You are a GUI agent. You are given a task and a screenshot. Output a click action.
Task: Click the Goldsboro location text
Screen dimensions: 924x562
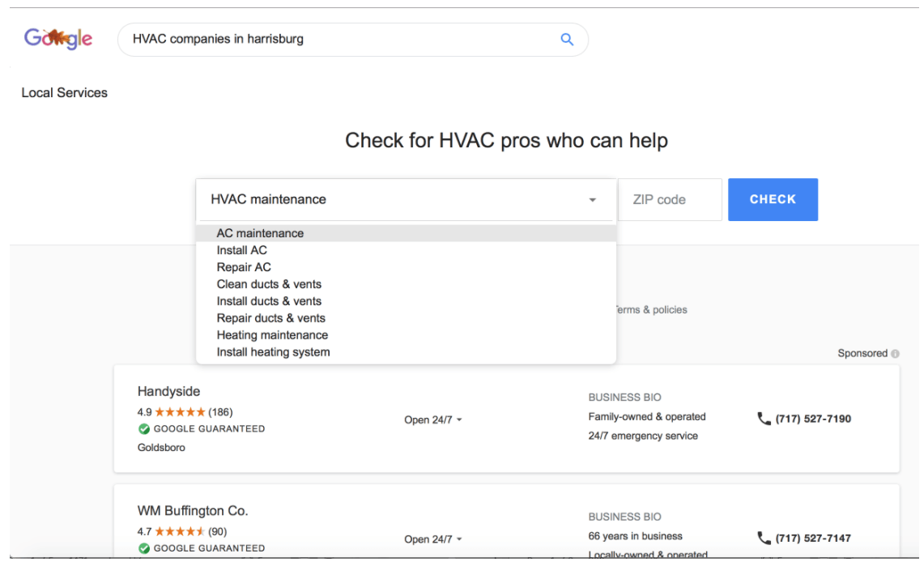(161, 448)
